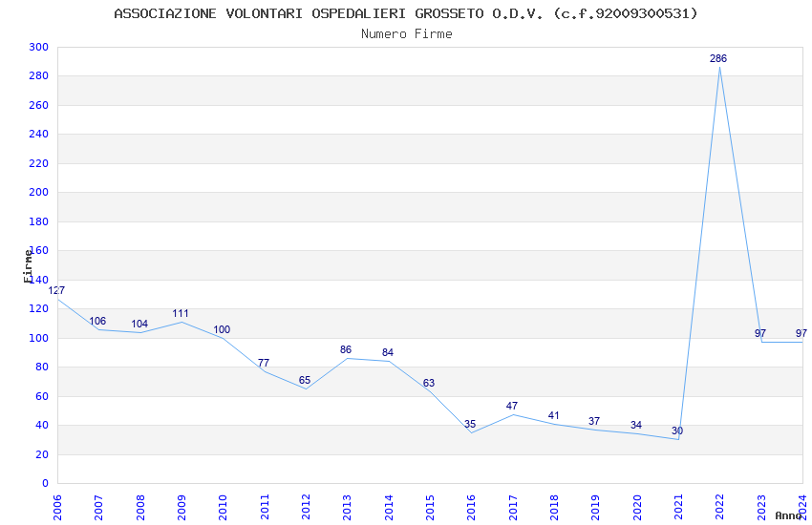Click the 2016 year label on x-axis
Image resolution: width=812 pixels, height=525 pixels.
click(471, 507)
